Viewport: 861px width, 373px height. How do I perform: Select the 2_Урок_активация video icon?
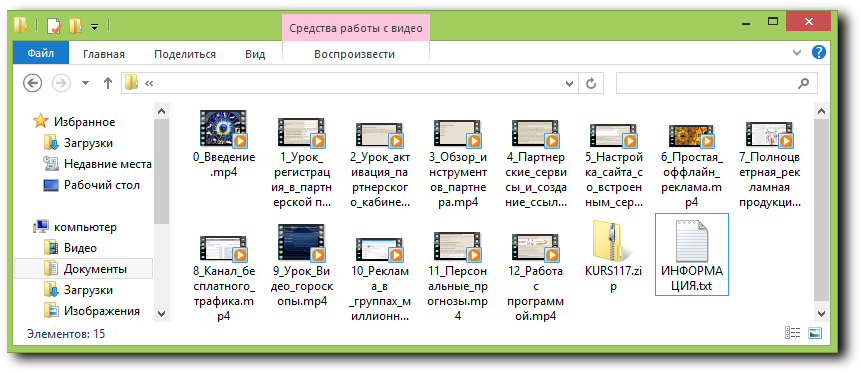click(380, 135)
